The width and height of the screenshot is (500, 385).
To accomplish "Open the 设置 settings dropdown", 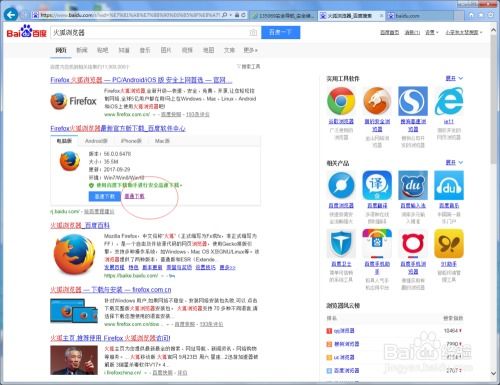I will click(x=432, y=32).
